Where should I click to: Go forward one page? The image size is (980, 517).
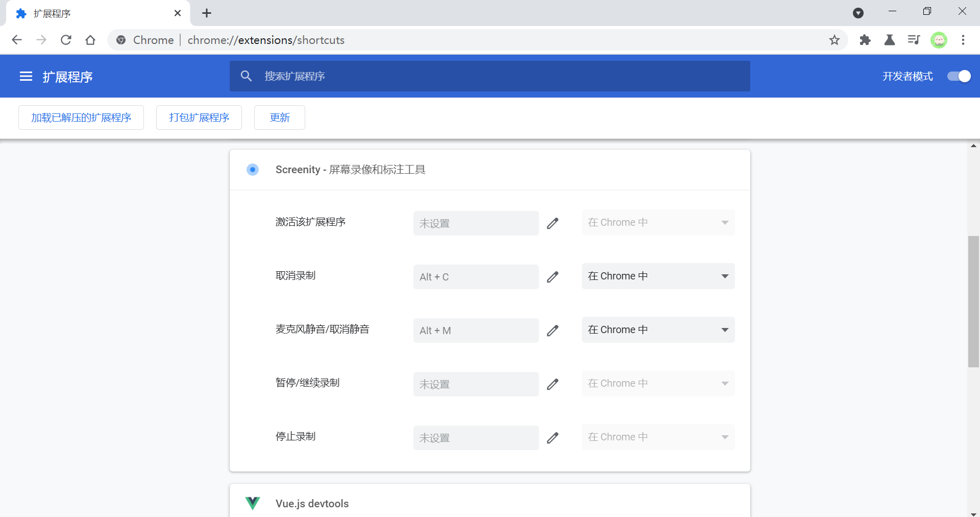(x=41, y=40)
